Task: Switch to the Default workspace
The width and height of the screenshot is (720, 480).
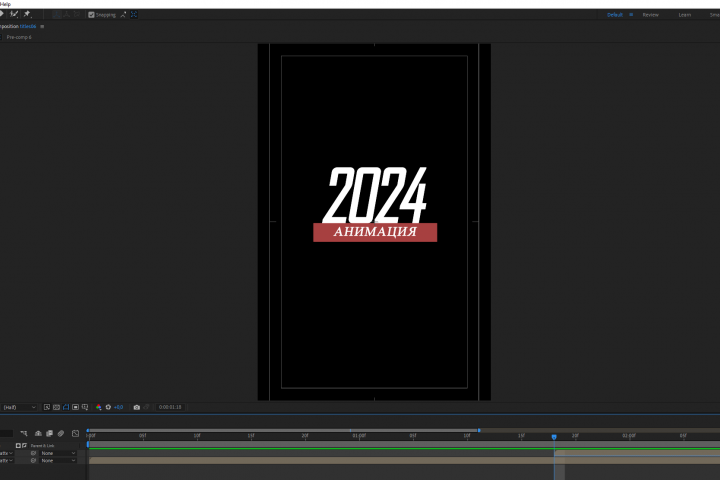Action: 615,15
